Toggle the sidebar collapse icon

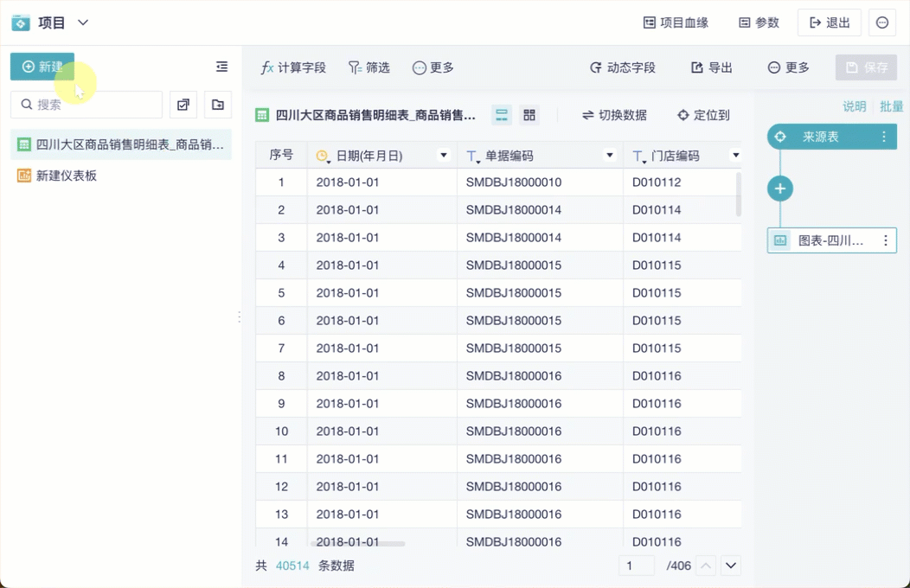point(221,67)
